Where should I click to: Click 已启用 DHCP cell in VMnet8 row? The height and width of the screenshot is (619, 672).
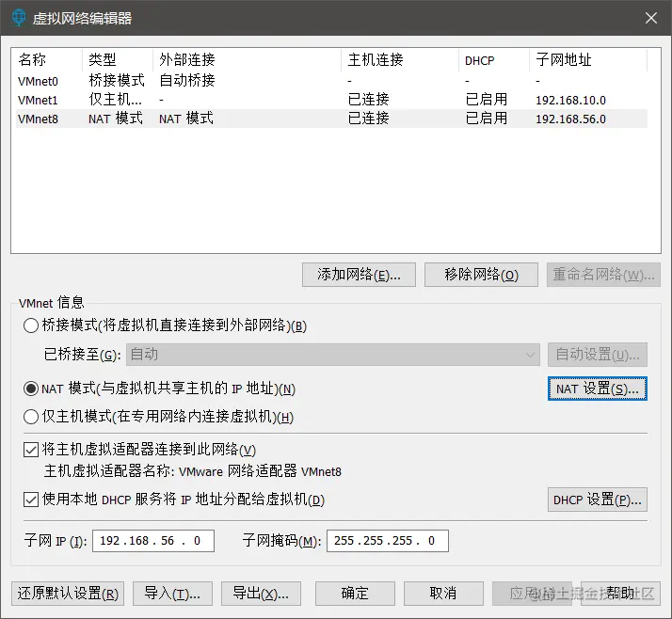coord(487,119)
